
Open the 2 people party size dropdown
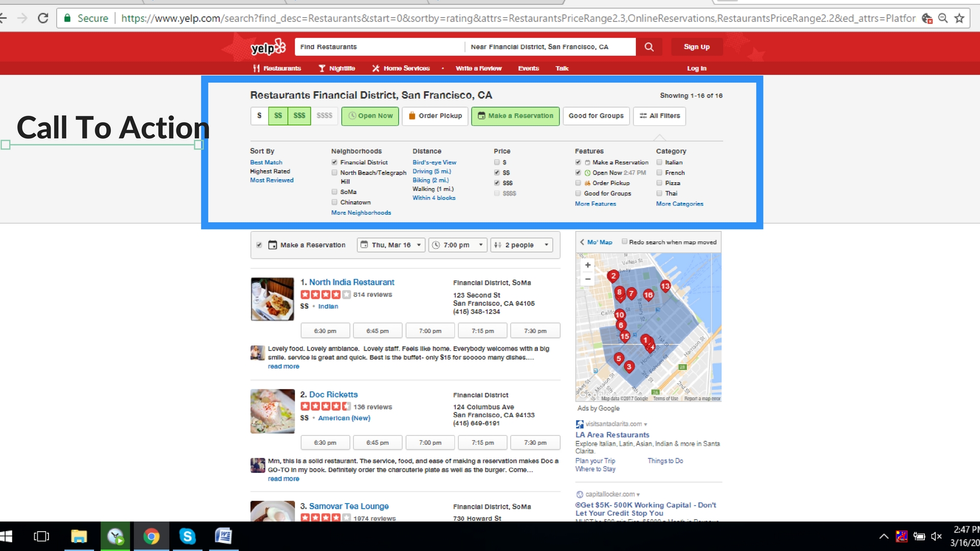[522, 245]
